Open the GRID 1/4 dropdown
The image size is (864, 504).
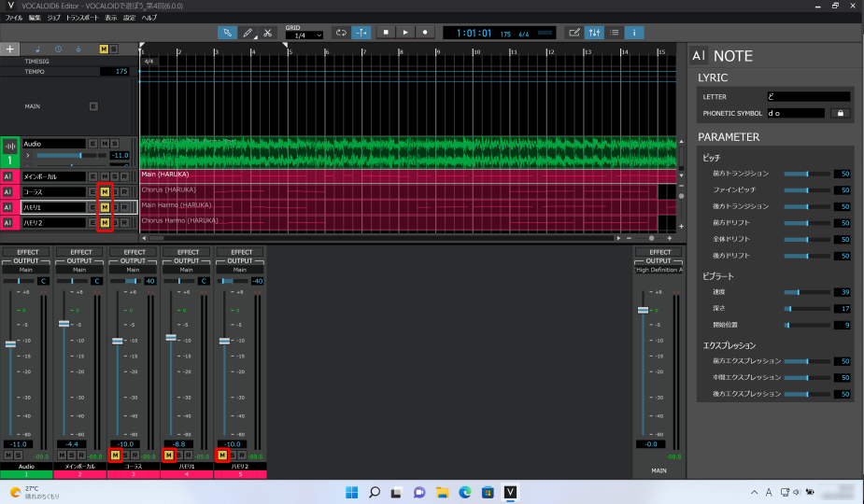304,35
